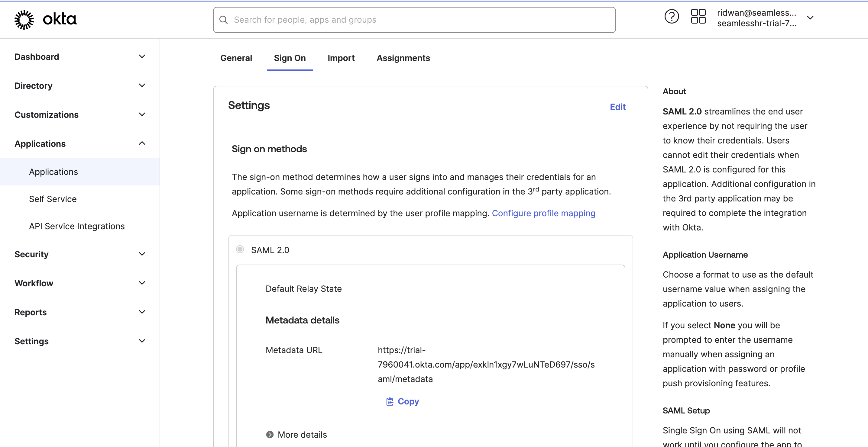Screen dimensions: 868x447
Task: Click the Okta logo icon
Action: coord(24,19)
